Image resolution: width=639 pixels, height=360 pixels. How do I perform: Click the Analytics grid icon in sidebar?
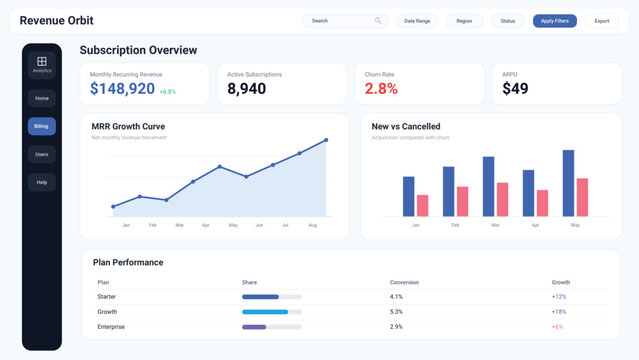[x=42, y=62]
